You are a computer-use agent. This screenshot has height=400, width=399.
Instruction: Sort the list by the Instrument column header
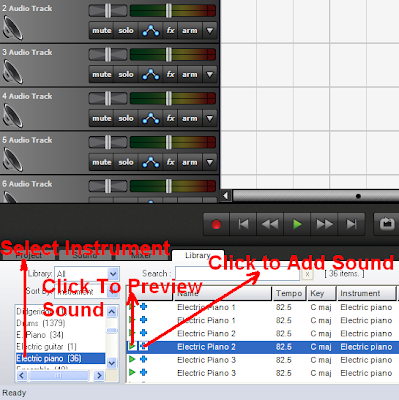pyautogui.click(x=367, y=293)
